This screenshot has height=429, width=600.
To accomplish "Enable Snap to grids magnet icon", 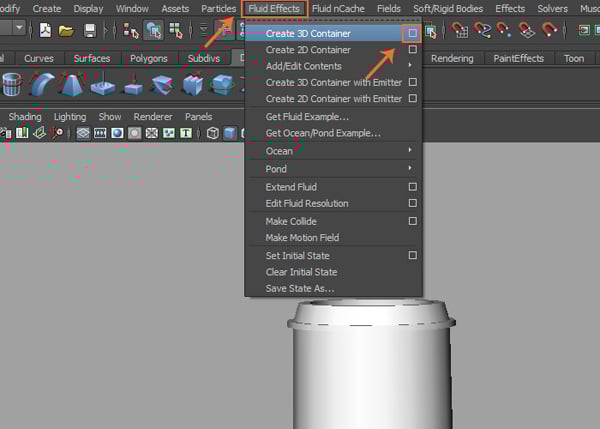I will click(x=460, y=30).
